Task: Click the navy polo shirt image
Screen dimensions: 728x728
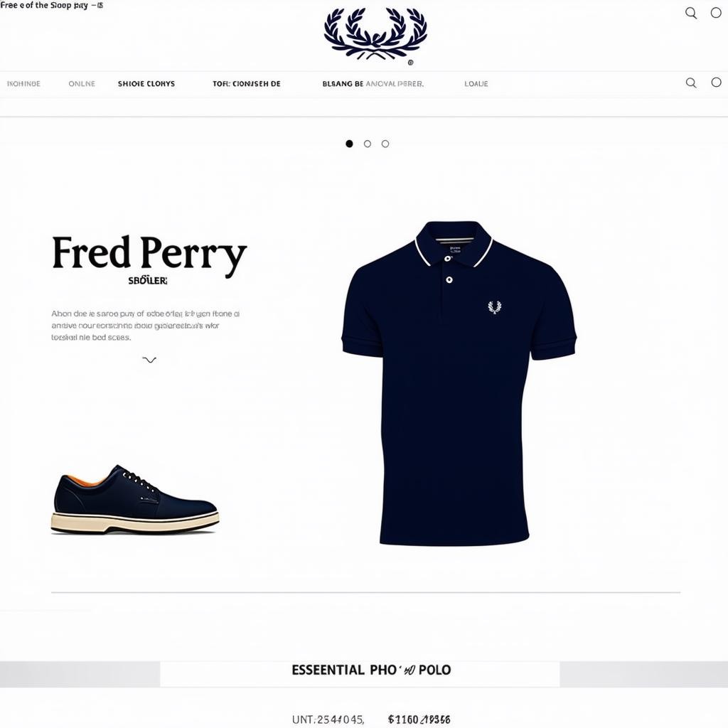Action: point(459,382)
